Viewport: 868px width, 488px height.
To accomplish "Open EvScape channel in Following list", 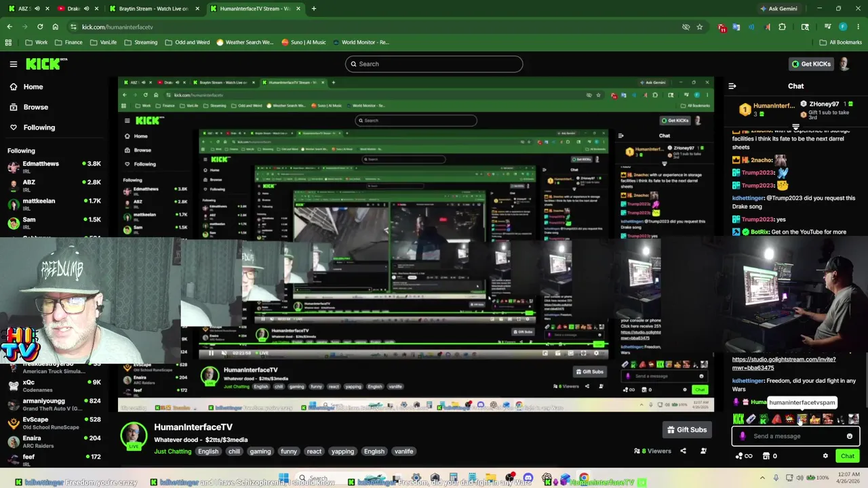I will coord(54,423).
